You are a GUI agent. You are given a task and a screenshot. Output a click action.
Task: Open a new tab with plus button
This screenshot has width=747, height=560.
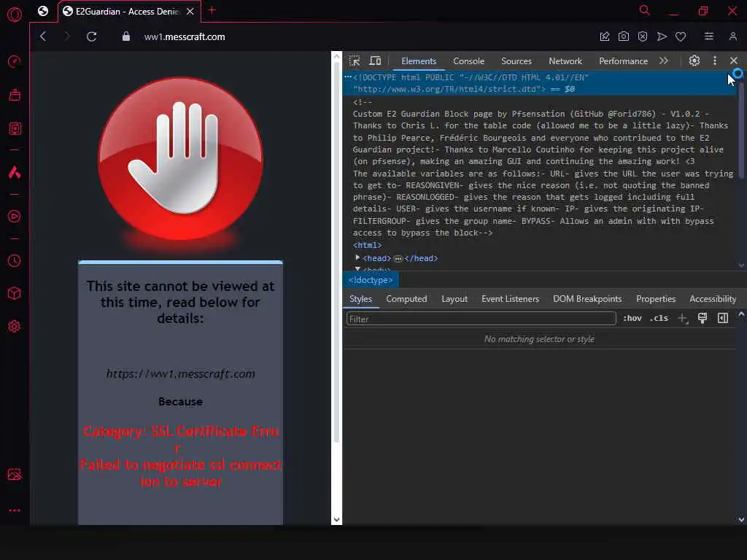[x=212, y=10]
